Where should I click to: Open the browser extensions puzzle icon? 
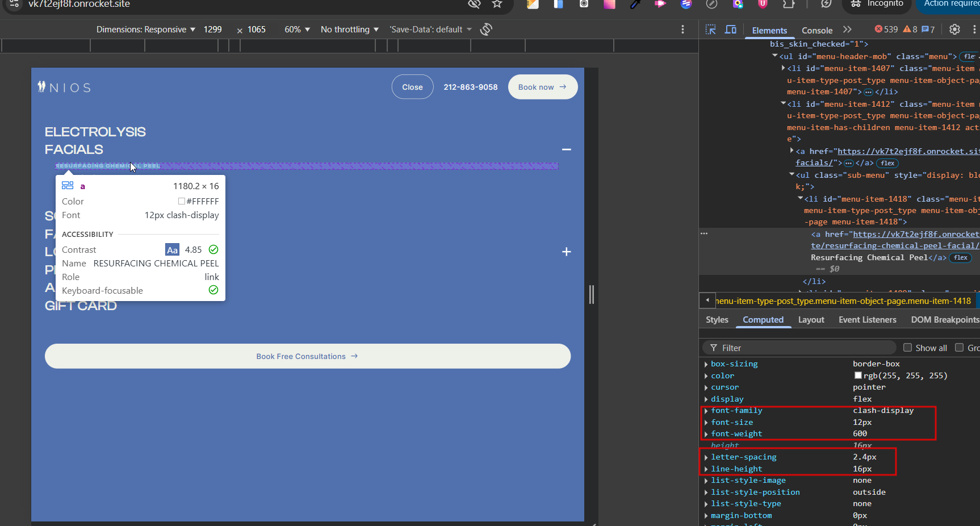[789, 4]
